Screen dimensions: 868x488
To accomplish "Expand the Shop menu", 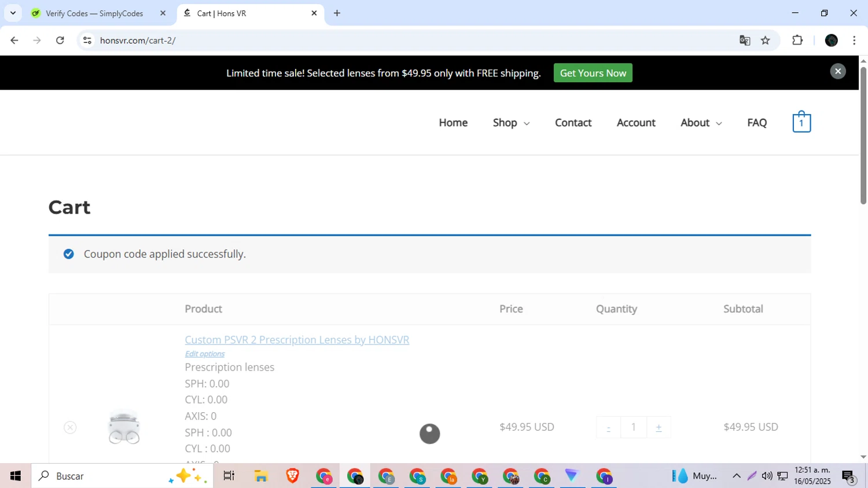I will coord(511,123).
